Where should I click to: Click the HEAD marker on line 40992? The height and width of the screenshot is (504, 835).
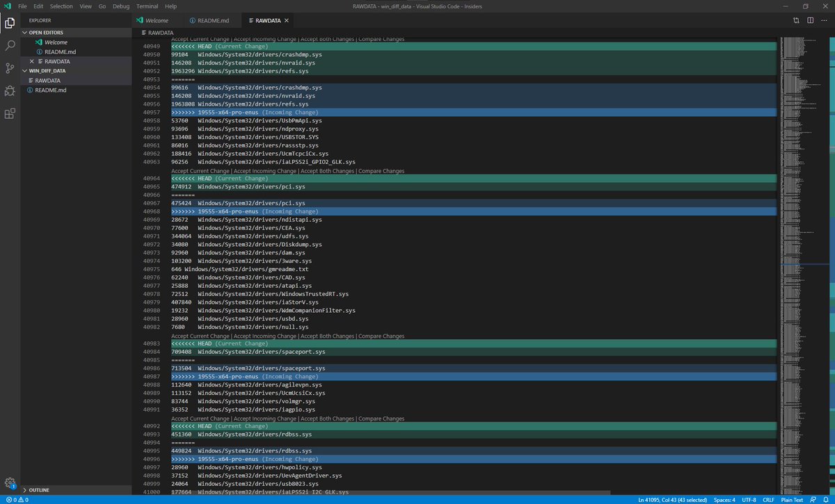[x=474, y=426]
